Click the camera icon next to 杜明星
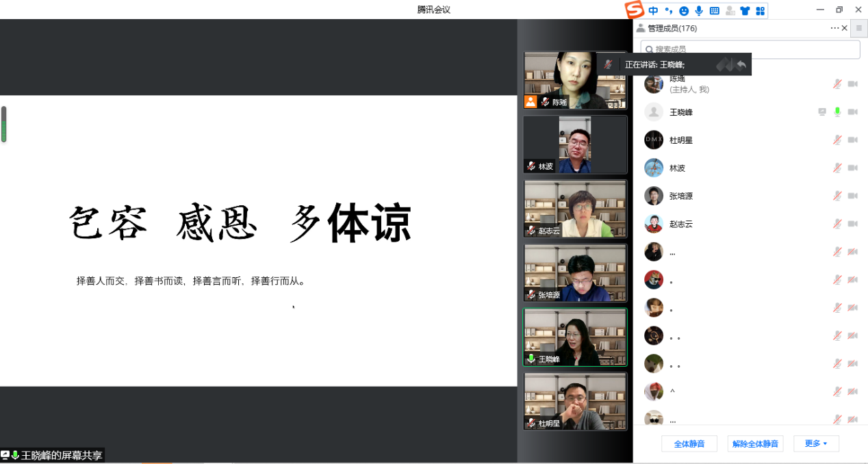Screen dimensions: 868x464 (x=852, y=140)
